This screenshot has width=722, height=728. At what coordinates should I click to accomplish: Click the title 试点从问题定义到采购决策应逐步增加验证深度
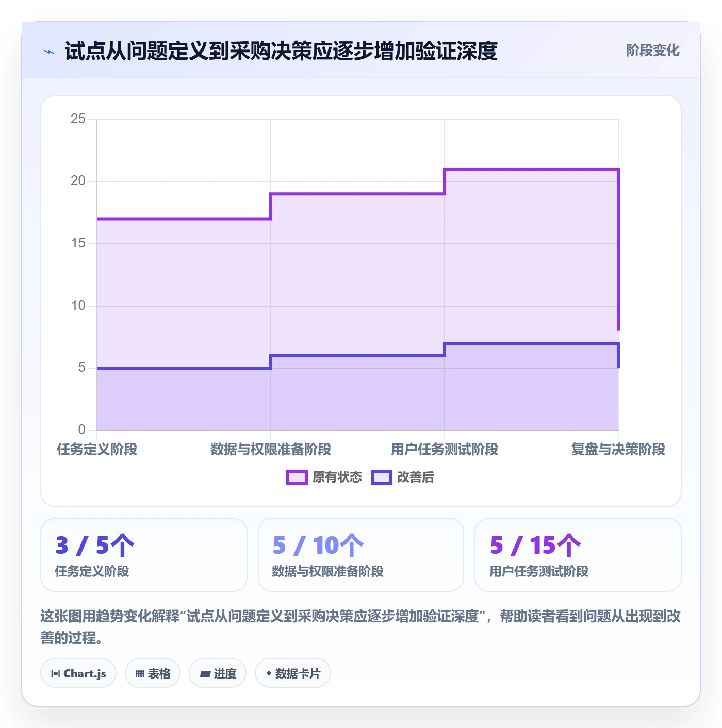coord(281,51)
